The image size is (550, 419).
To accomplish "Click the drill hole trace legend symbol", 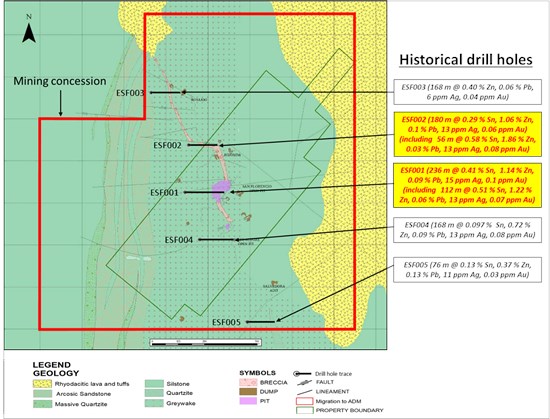I will 302,374.
